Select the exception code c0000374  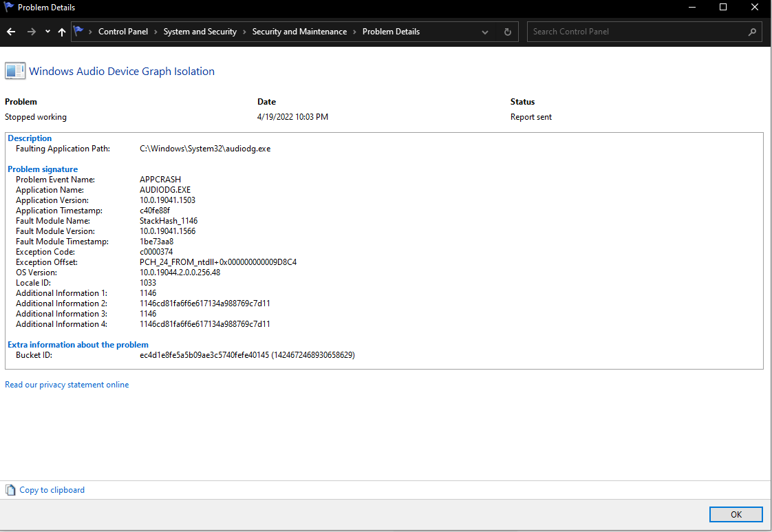coord(156,252)
